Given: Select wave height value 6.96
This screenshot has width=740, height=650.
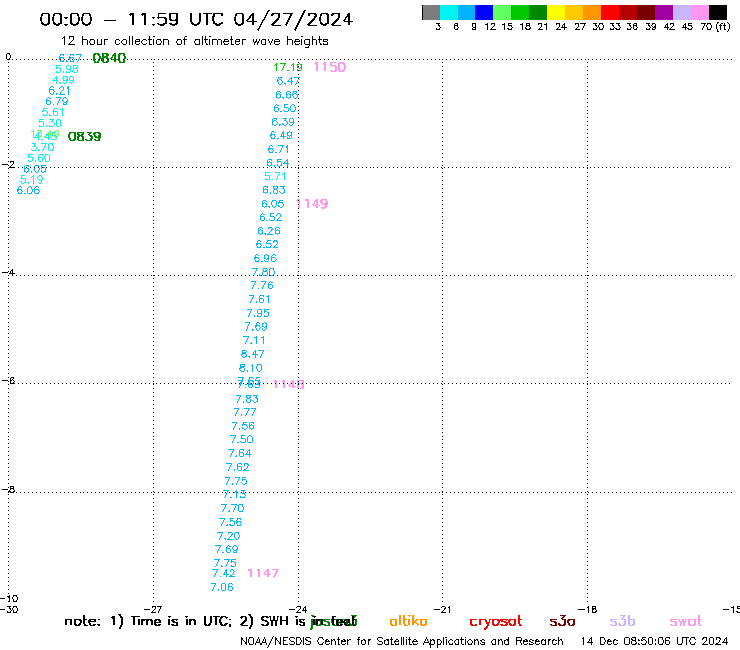Looking at the screenshot, I should [x=265, y=258].
